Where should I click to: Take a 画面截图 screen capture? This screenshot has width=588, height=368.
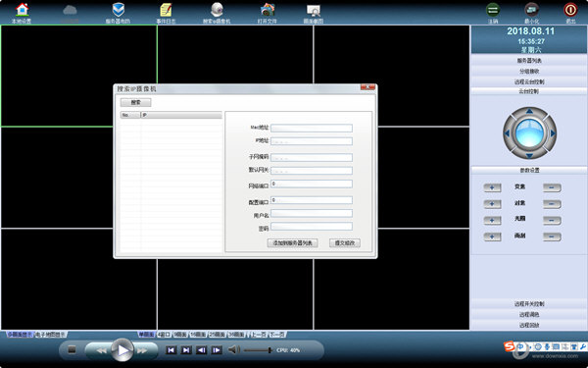tap(314, 10)
